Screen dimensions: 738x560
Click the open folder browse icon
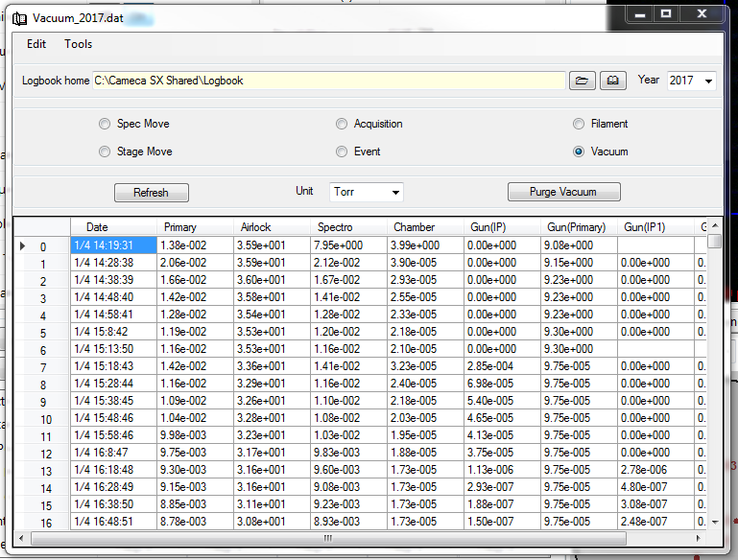[582, 81]
